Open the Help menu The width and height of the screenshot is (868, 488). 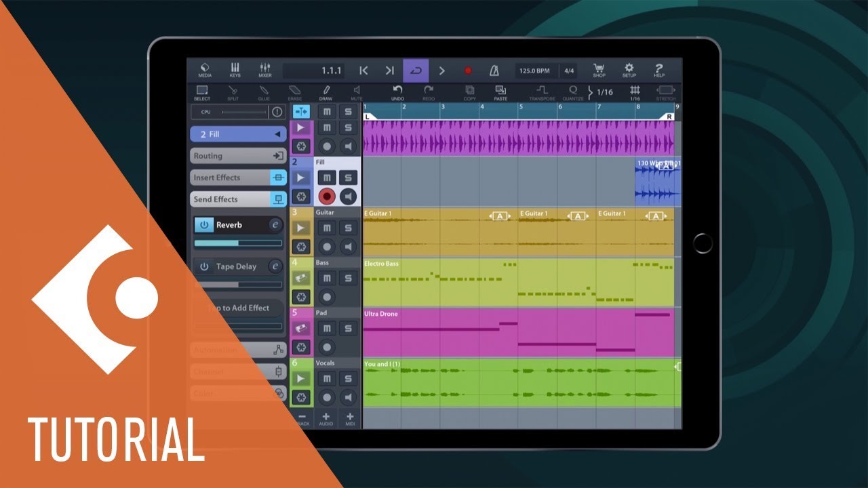pos(658,70)
